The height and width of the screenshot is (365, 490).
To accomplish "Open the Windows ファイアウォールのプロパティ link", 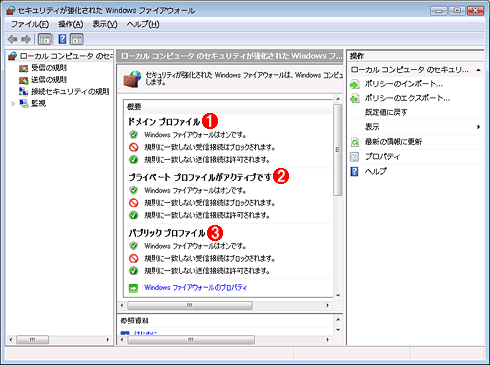I will [196, 287].
